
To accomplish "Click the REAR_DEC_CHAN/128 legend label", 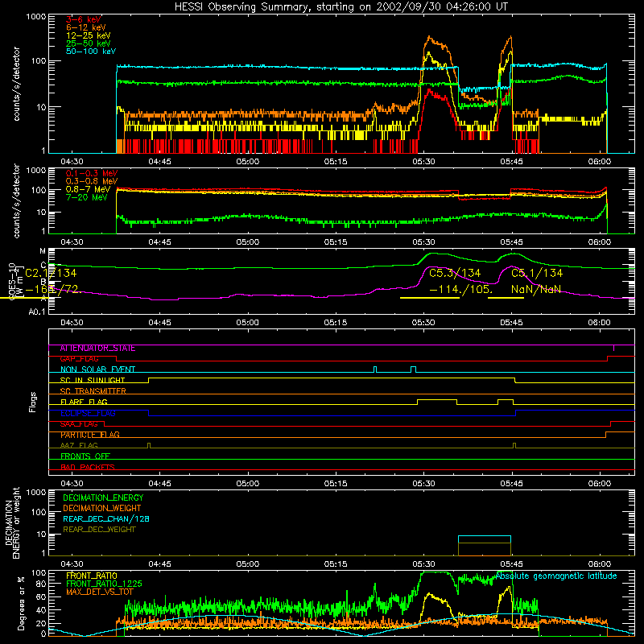I will click(106, 518).
